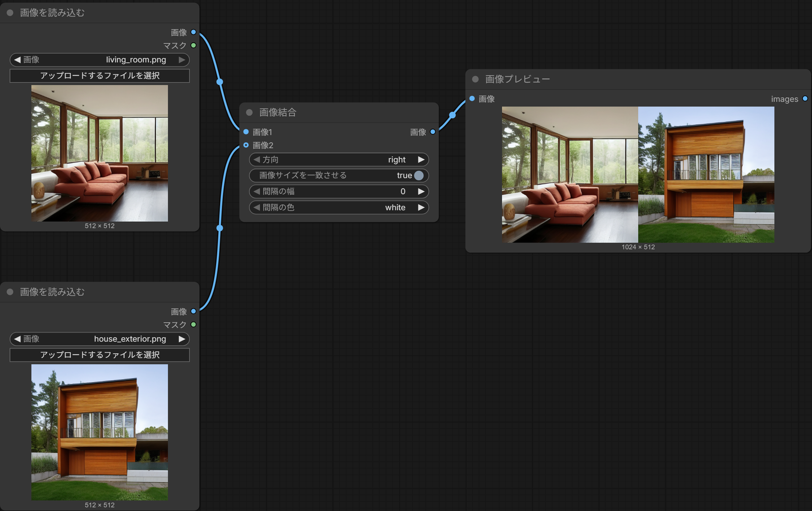Click the 画像 output port on 画像結合
Image resolution: width=812 pixels, height=511 pixels.
(433, 132)
